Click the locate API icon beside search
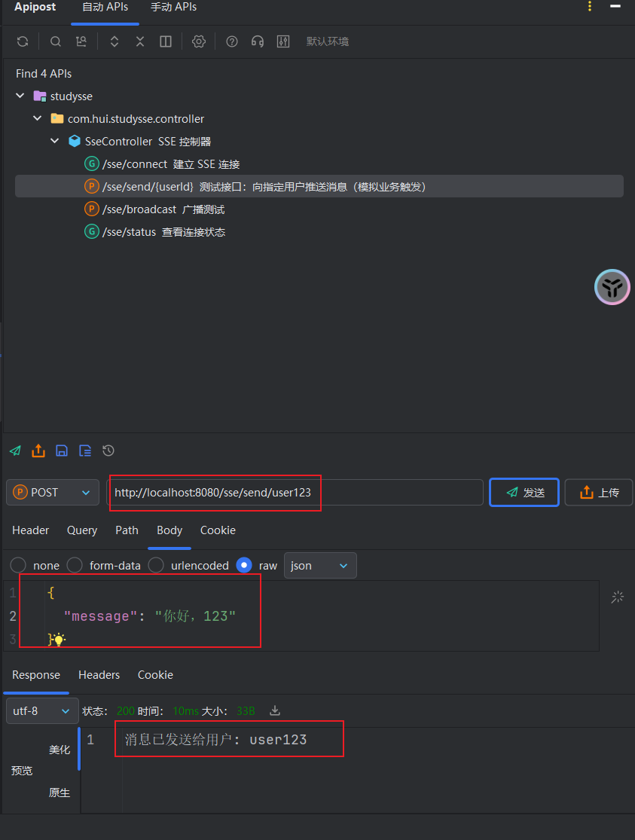Viewport: 635px width, 840px height. (x=81, y=41)
